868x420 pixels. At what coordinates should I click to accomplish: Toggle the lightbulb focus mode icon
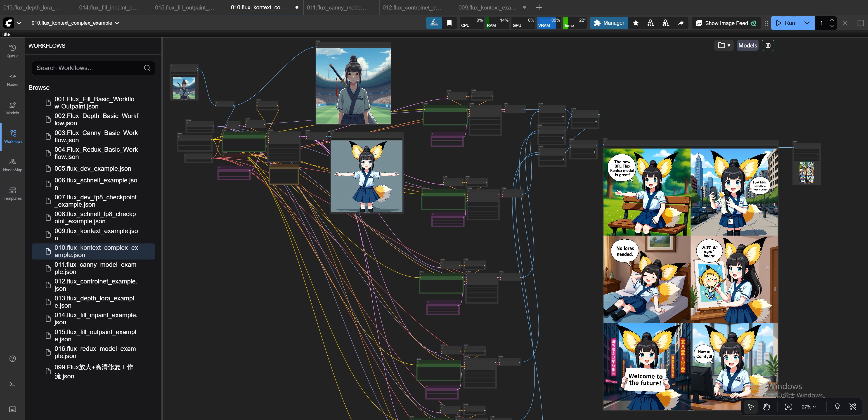837,407
